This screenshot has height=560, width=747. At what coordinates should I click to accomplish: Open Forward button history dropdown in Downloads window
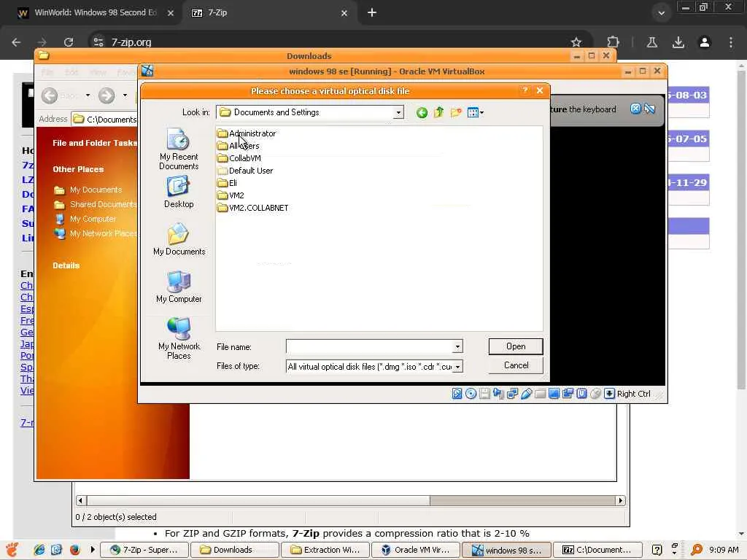tap(125, 96)
